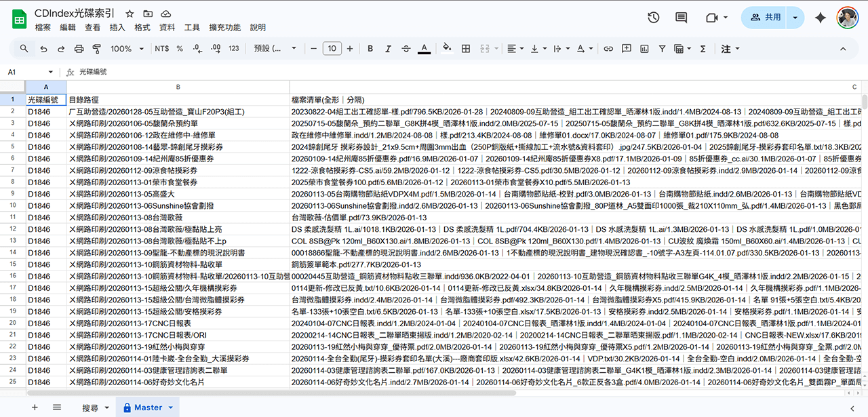Star this CDIndex spreadsheet
Viewport: 868px width, 417px height.
click(x=130, y=14)
